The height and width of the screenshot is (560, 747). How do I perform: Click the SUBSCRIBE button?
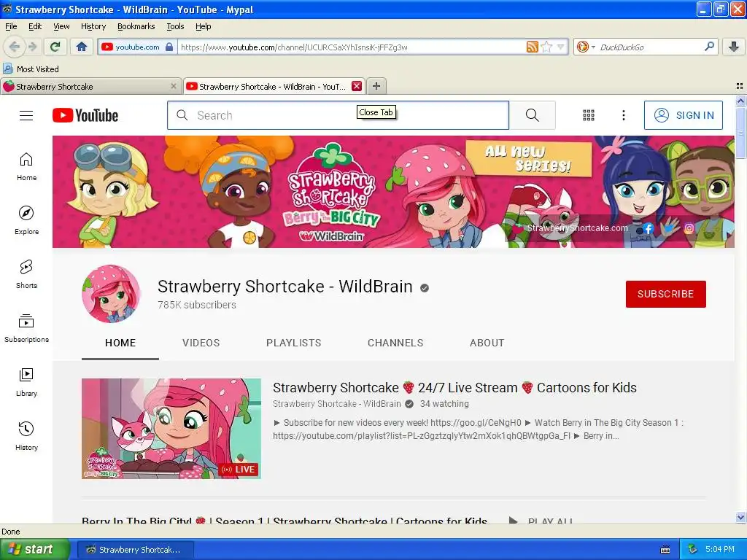[x=665, y=294]
